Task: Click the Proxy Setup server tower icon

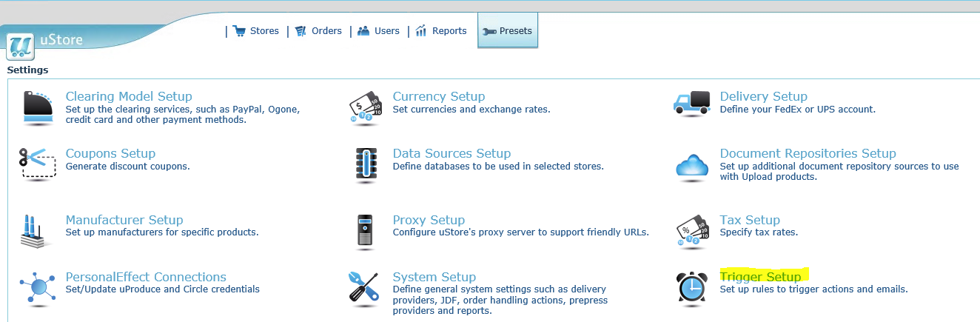Action: (364, 232)
